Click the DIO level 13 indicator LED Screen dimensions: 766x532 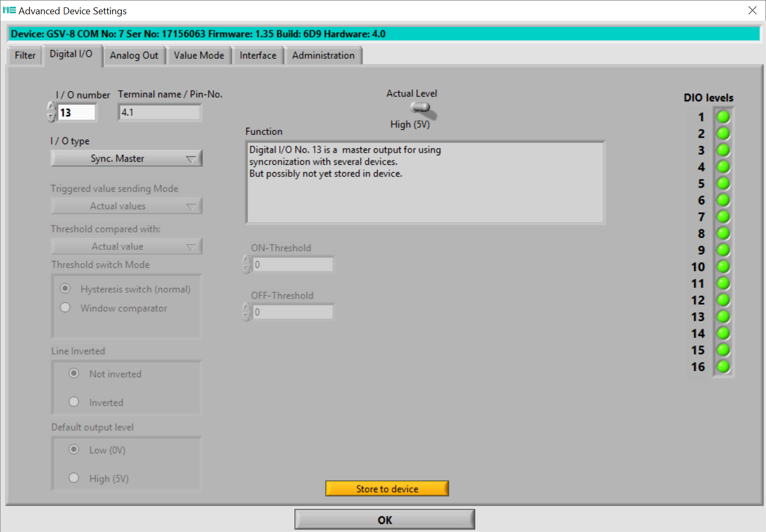point(723,316)
